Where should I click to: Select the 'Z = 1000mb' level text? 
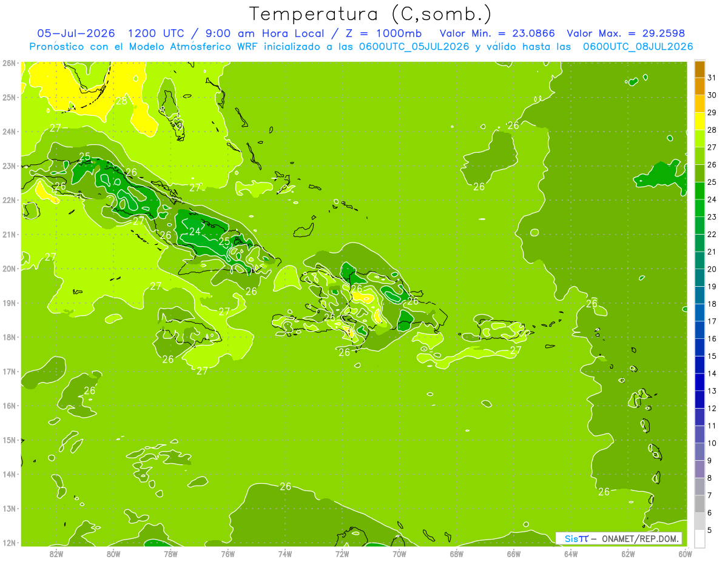click(x=382, y=33)
